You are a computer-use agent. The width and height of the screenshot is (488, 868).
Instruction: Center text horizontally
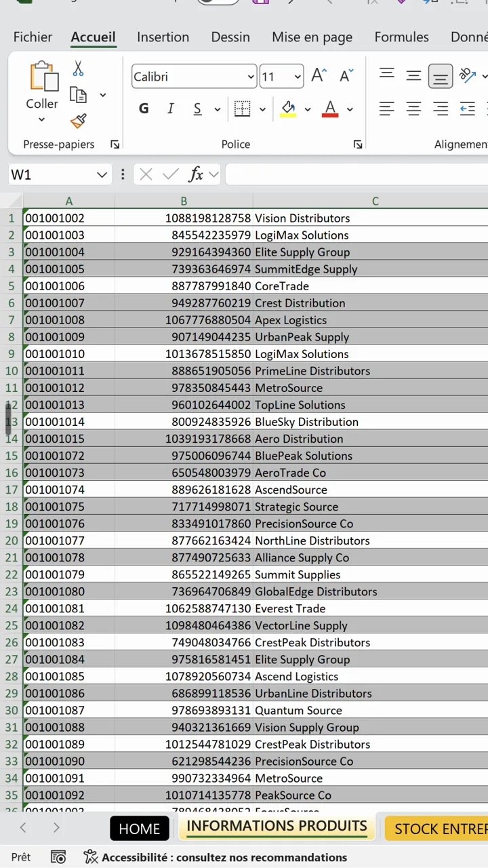(x=413, y=108)
